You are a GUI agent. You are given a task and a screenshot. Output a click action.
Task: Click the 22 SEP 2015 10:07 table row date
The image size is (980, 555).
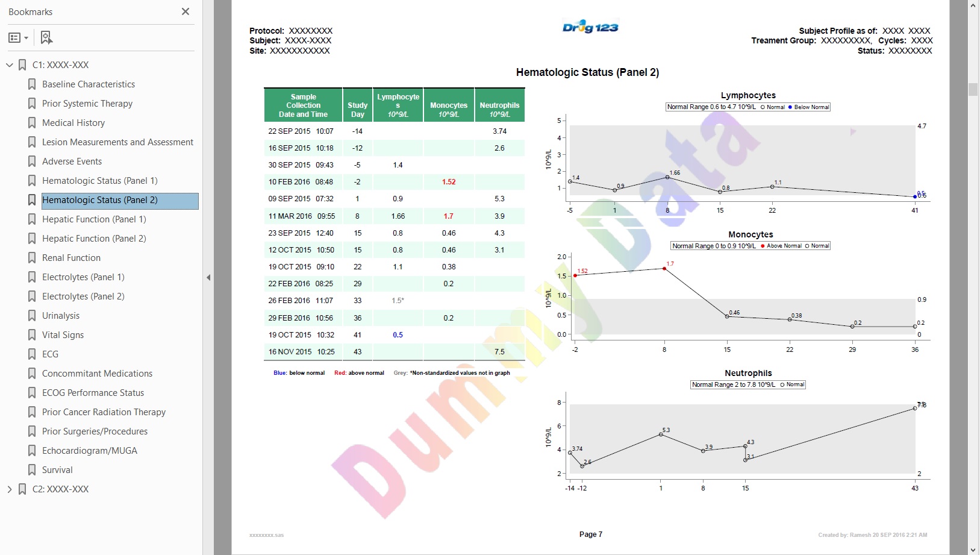[301, 131]
